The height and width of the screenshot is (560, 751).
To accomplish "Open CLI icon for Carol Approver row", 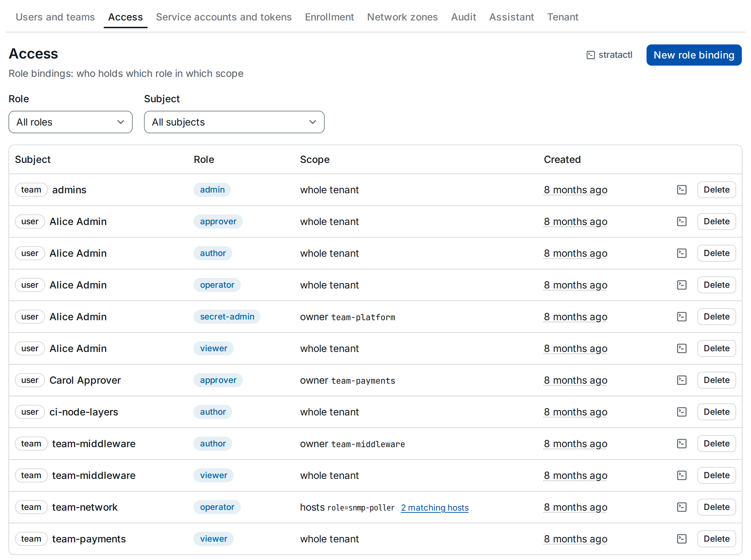I will [681, 380].
